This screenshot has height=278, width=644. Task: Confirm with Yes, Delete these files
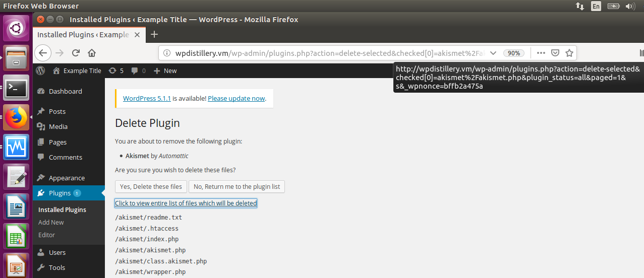[151, 186]
